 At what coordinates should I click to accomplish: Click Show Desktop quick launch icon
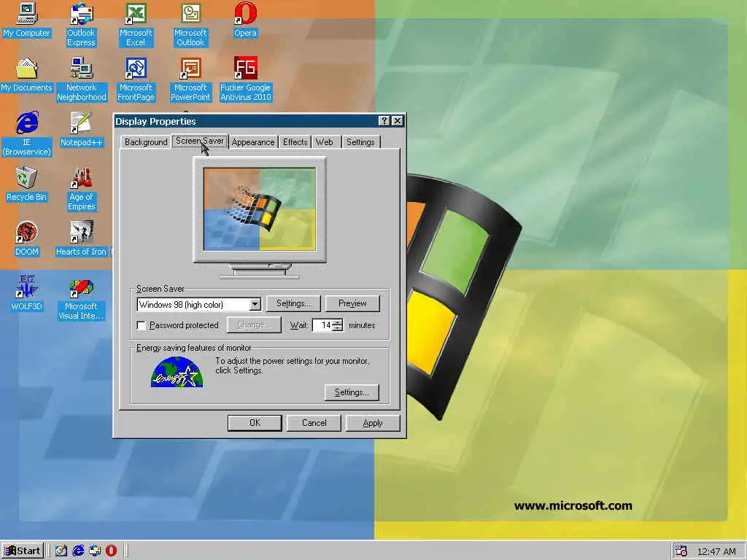click(x=61, y=551)
